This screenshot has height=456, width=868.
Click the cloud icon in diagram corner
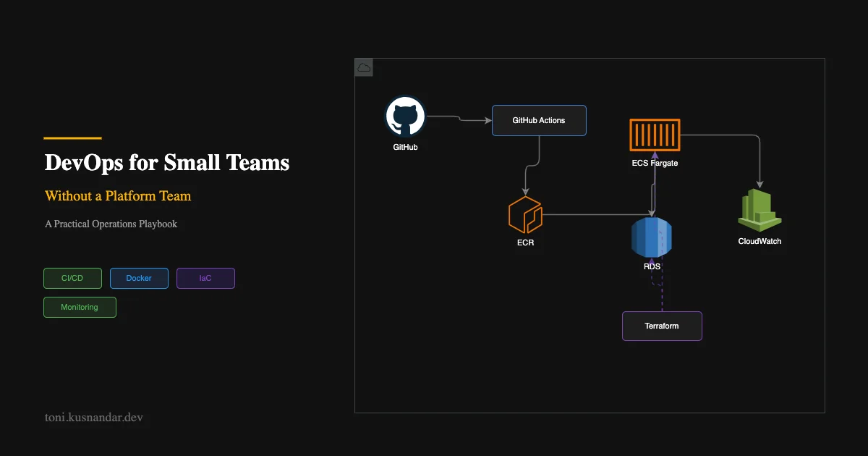[364, 67]
